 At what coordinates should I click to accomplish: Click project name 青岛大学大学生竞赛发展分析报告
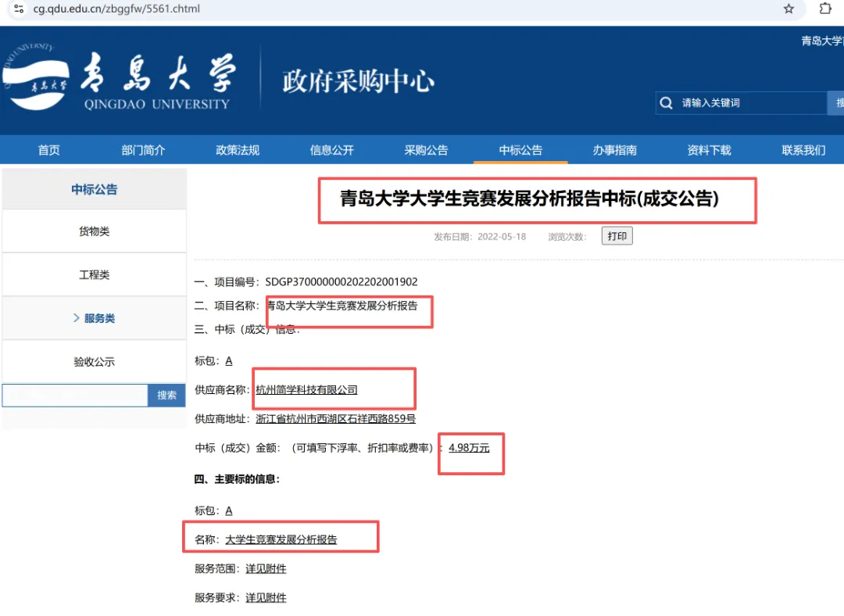342,306
